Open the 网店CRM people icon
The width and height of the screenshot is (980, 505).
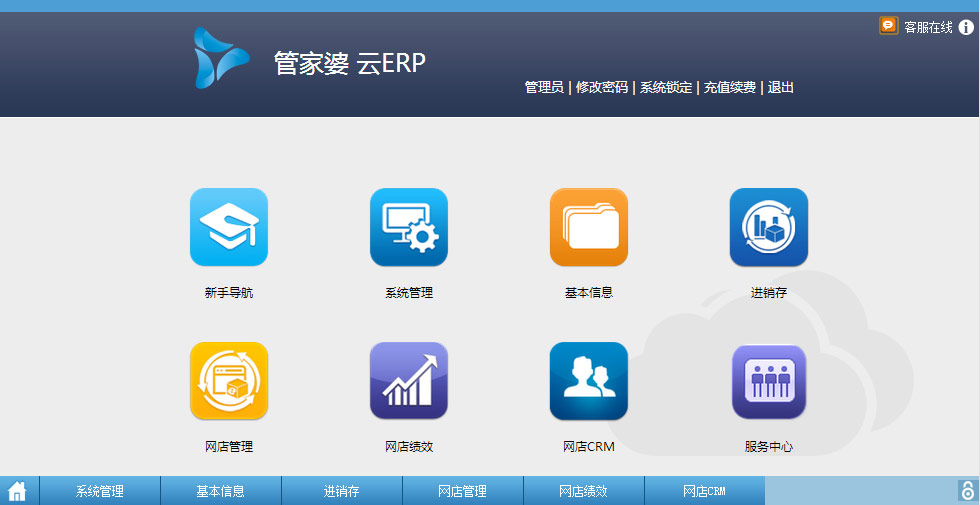click(589, 381)
